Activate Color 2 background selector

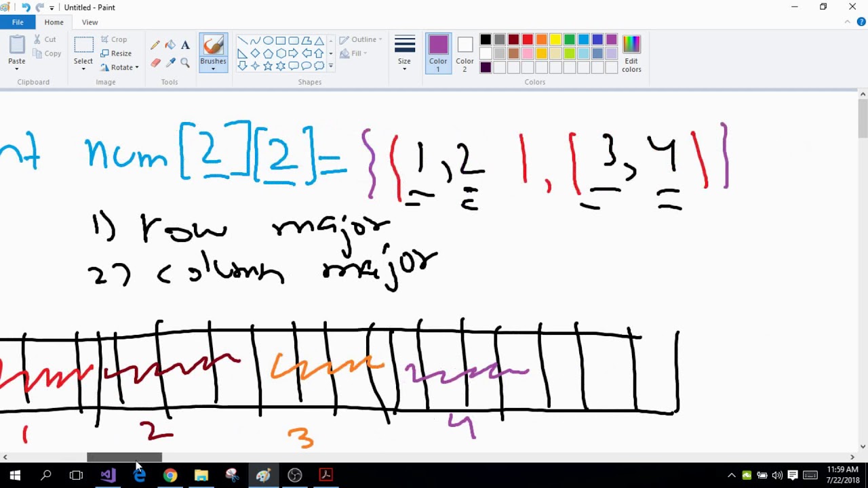(465, 54)
